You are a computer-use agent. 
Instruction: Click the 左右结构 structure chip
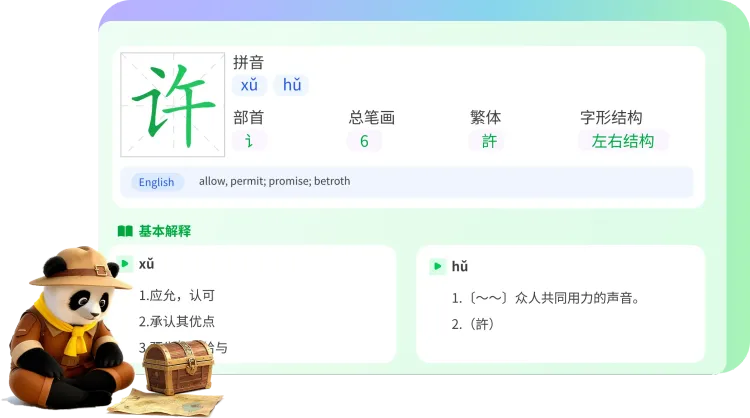[623, 141]
